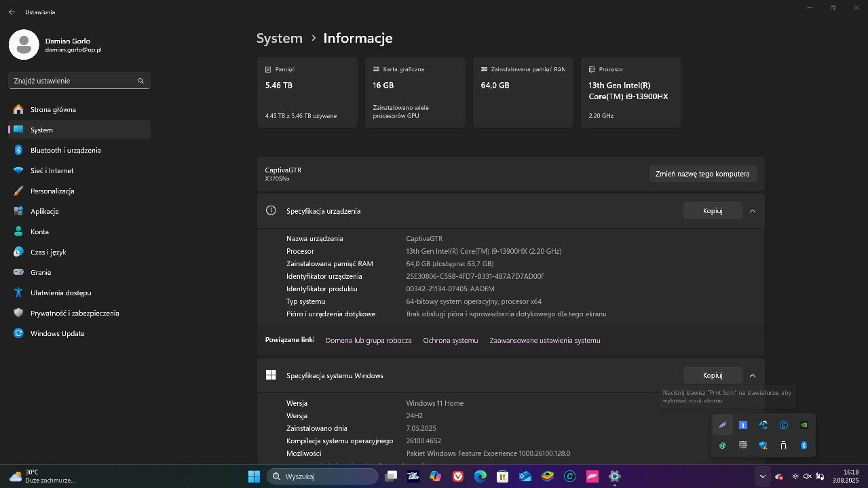Click the Windows logo beside 'Specyfikacja systemu Windows'
The width and height of the screenshot is (868, 488).
[x=271, y=375]
